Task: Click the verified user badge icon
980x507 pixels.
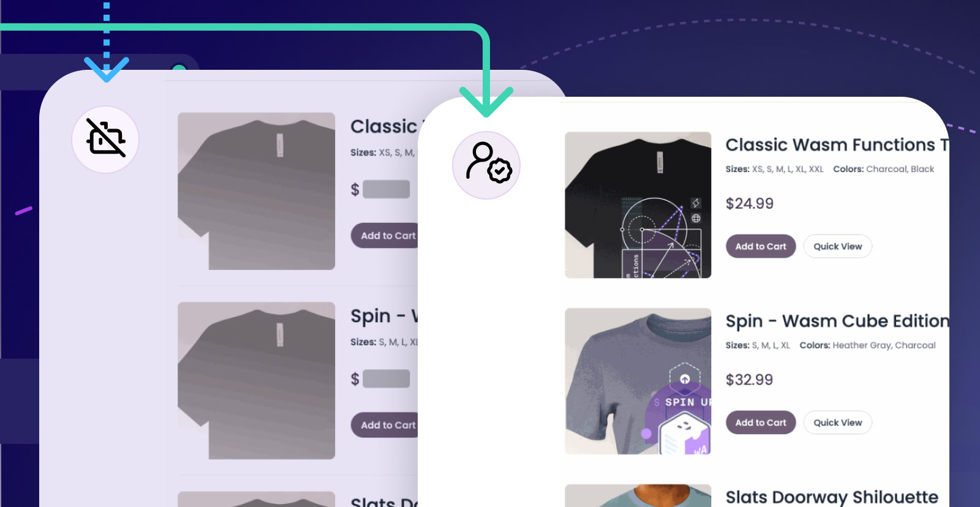Action: coord(486,165)
